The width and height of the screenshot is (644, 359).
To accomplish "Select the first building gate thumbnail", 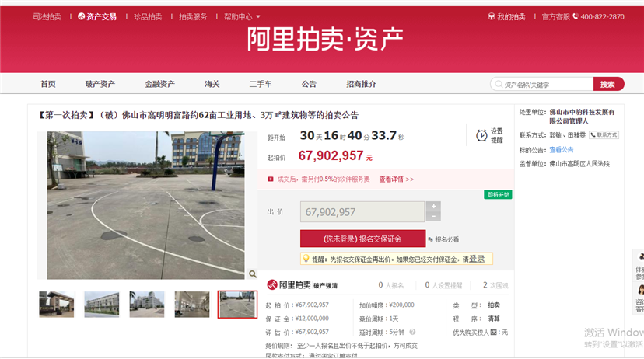I will pos(57,305).
